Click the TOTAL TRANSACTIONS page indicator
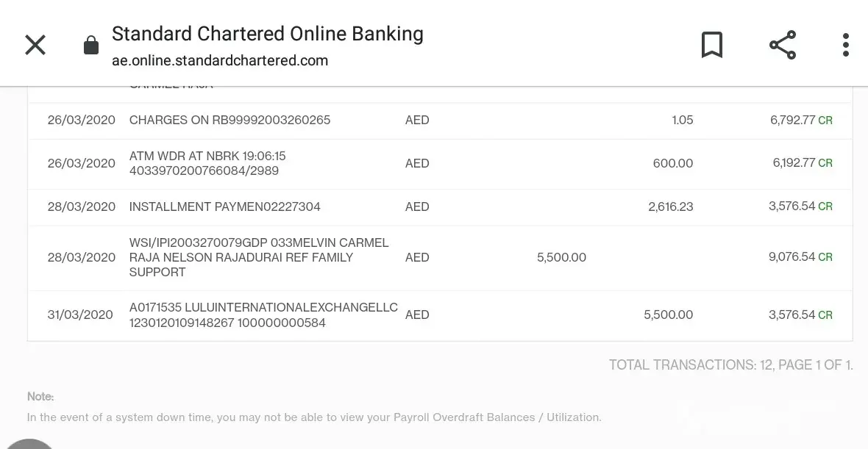This screenshot has height=449, width=868. [x=730, y=364]
